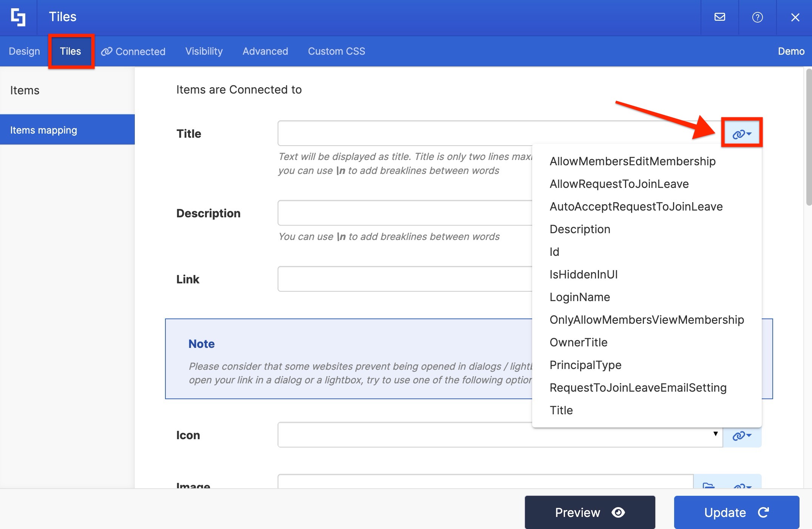This screenshot has height=529, width=812.
Task: Open the help question mark icon
Action: click(x=757, y=17)
